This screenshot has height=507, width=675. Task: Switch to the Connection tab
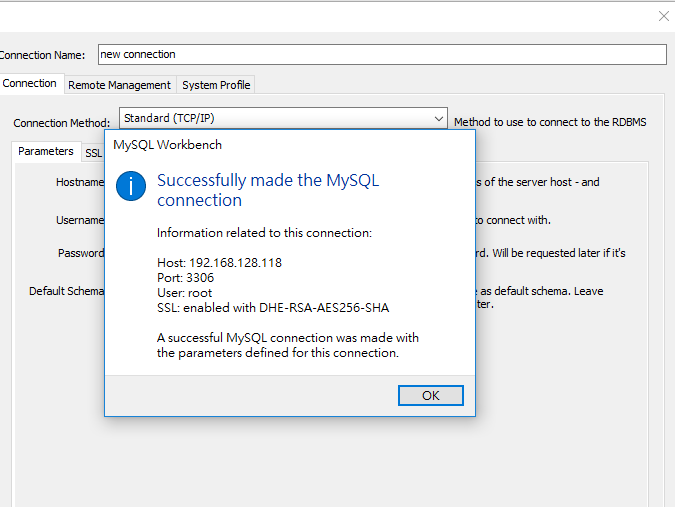click(30, 84)
